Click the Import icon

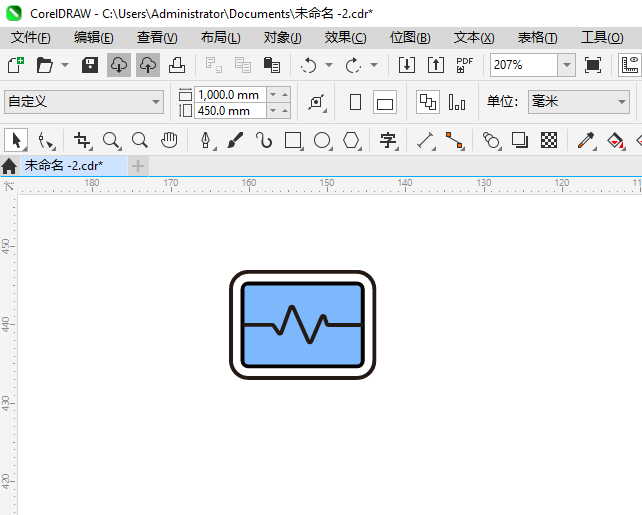tap(407, 65)
